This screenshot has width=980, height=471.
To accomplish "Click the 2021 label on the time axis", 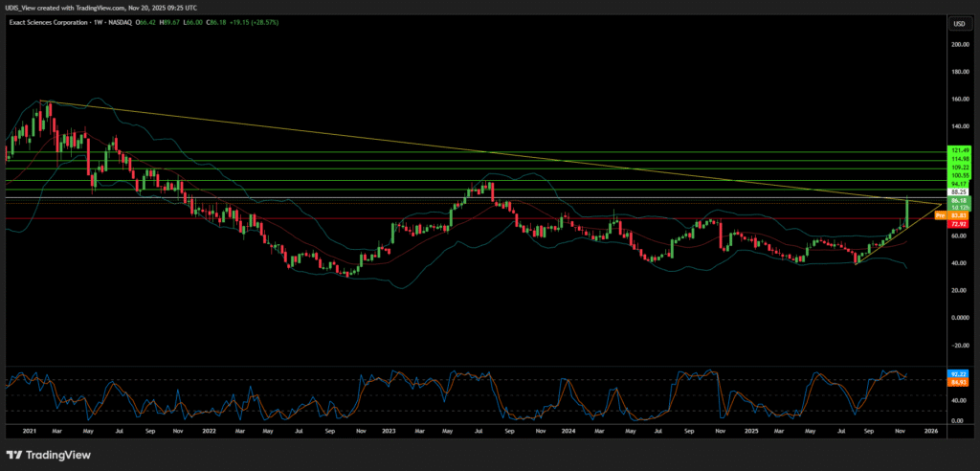I will coord(28,432).
